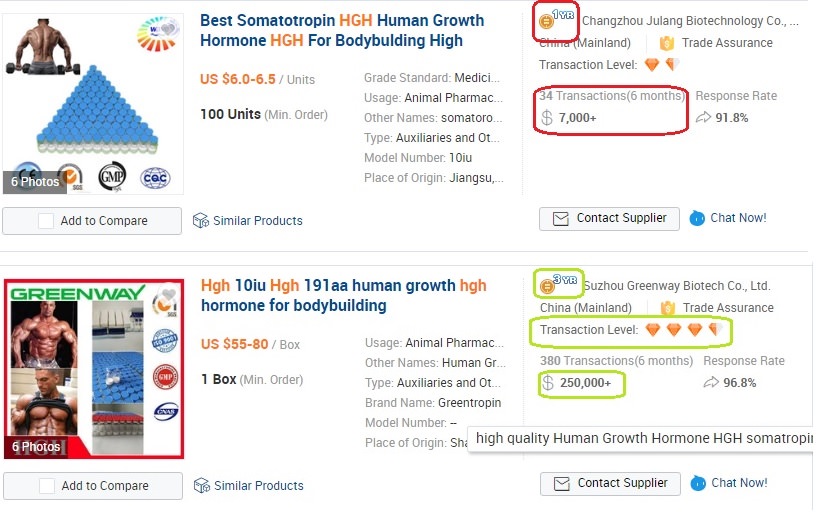The image size is (824, 512).
Task: Click the Similar Products cube icon in first listing
Action: click(200, 220)
